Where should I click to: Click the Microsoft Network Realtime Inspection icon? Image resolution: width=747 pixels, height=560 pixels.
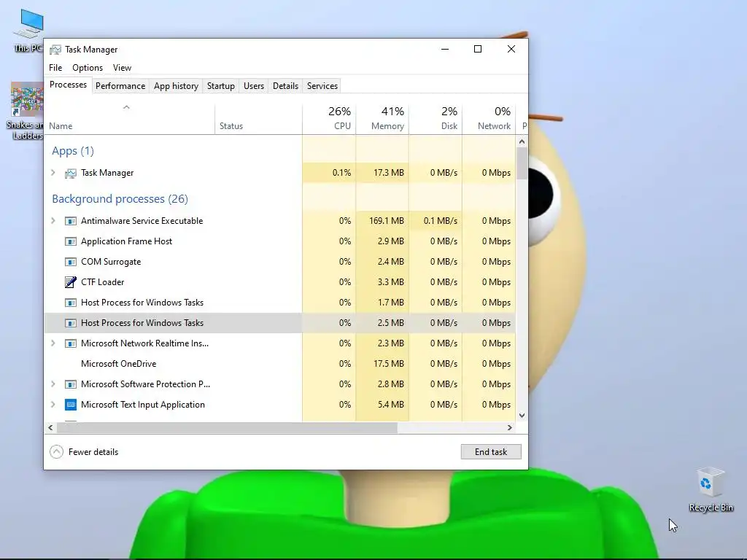tap(71, 343)
